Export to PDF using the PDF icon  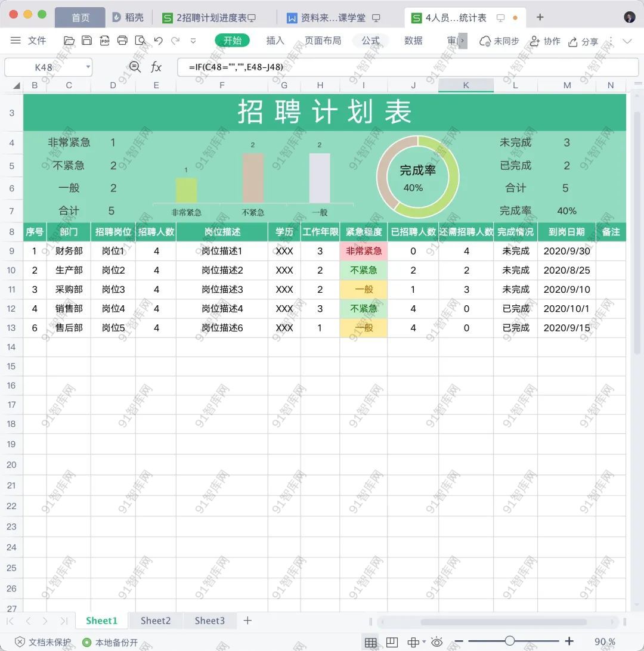(105, 41)
